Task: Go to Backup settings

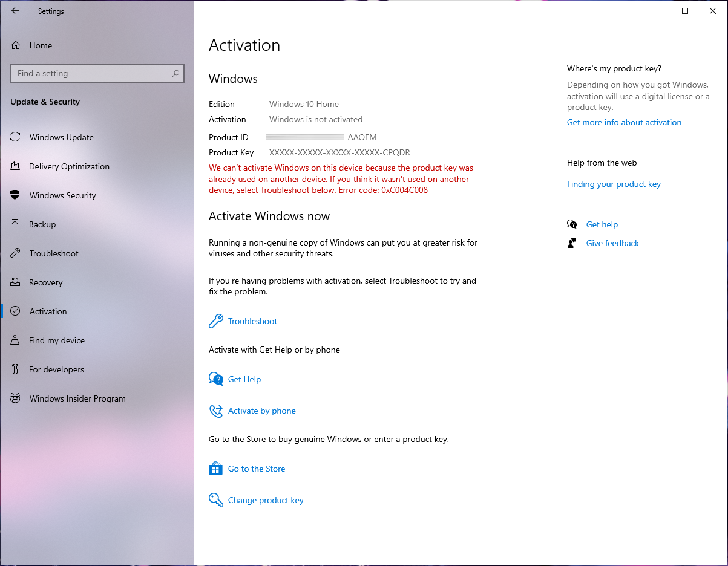Action: [42, 224]
